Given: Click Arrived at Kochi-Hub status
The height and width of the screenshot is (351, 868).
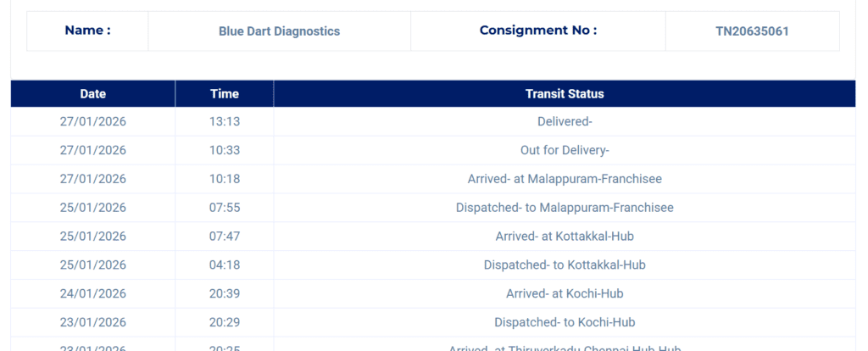Looking at the screenshot, I should (565, 294).
